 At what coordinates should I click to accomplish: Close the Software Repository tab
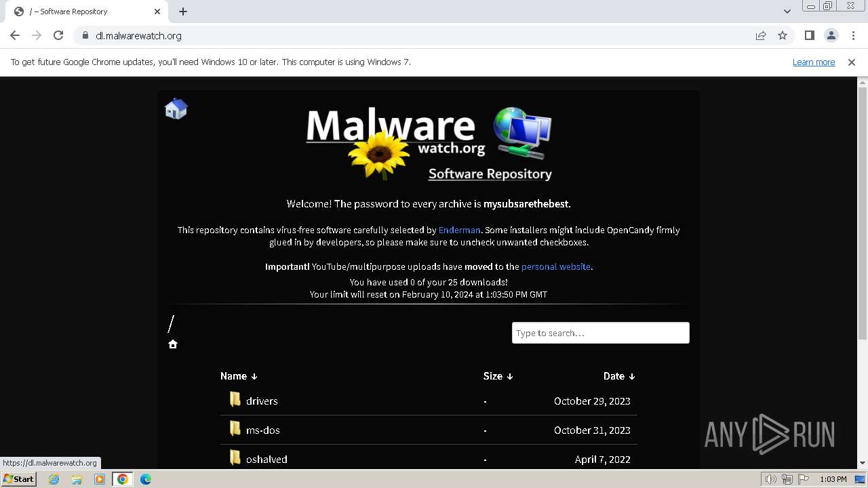157,12
